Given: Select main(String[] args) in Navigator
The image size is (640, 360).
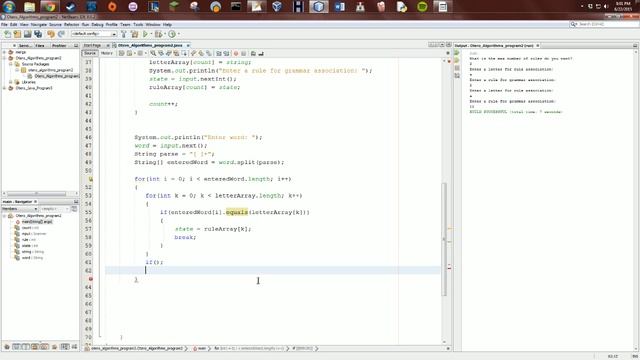Looking at the screenshot, I should (37, 222).
